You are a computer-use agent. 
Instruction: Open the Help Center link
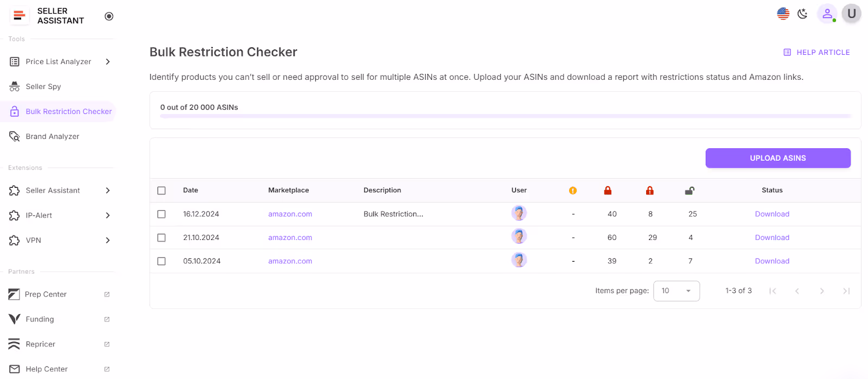click(x=47, y=369)
